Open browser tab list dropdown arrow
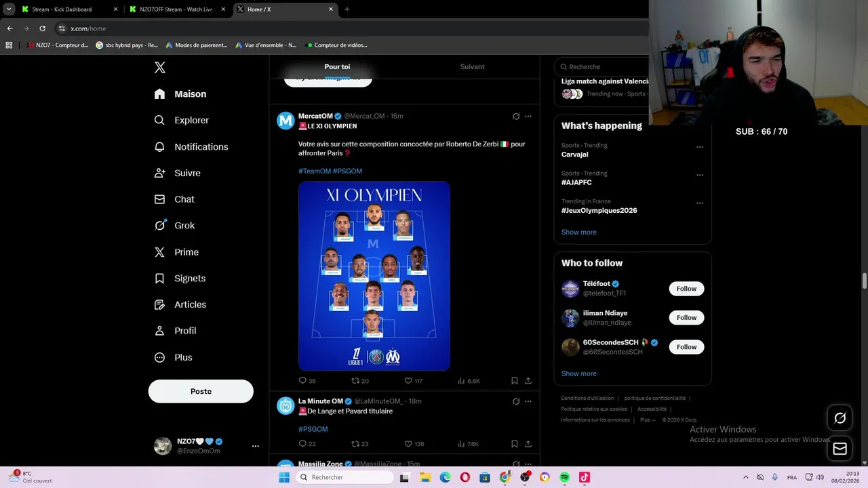868x488 pixels. 9,9
